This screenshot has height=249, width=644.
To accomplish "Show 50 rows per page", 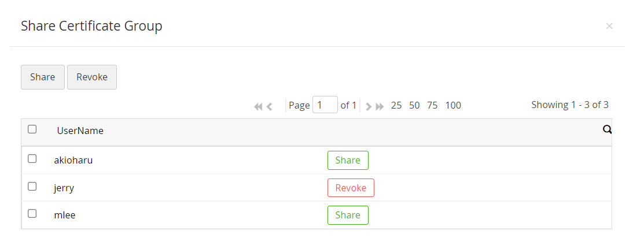I will 414,105.
